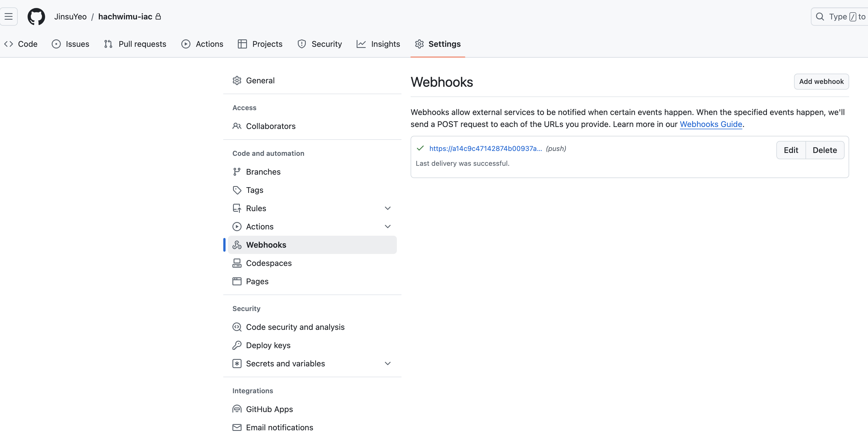Click the Secrets and variables asterisk icon
Screen dimensions: 868x448
237,364
